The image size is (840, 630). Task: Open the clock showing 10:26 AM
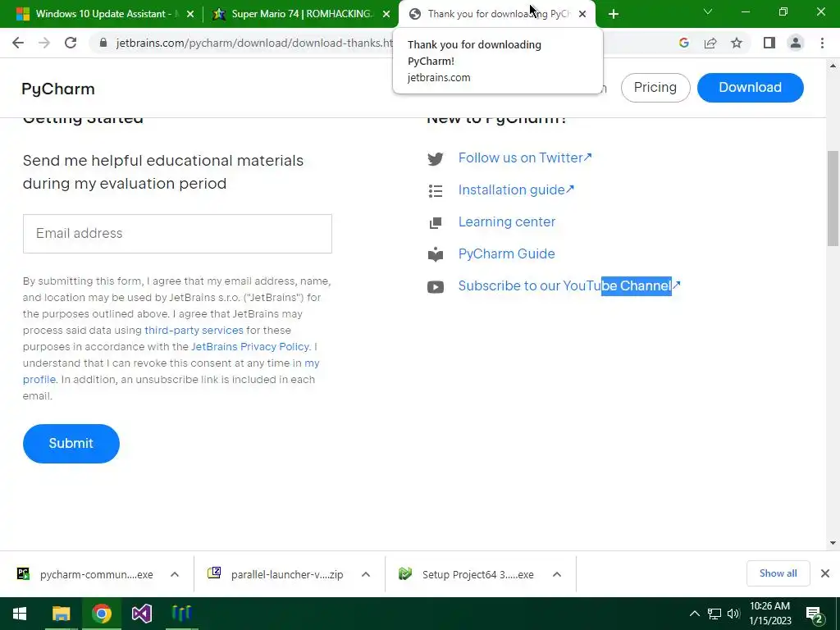(x=769, y=614)
